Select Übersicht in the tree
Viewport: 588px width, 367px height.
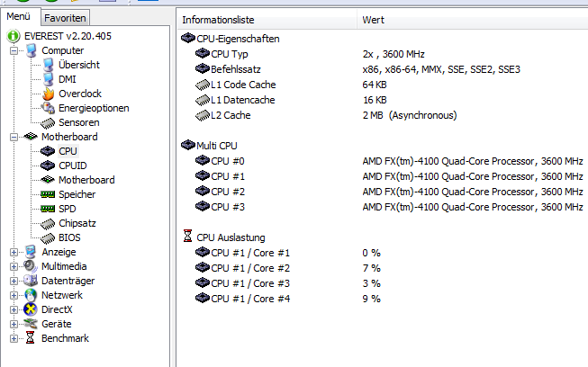coord(79,65)
